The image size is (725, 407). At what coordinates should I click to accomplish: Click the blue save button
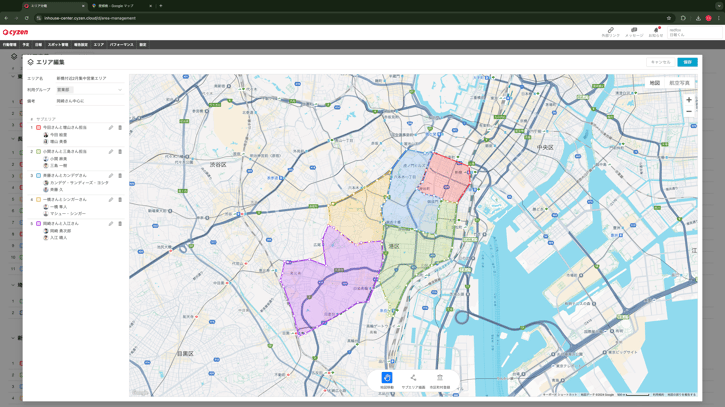pyautogui.click(x=688, y=62)
